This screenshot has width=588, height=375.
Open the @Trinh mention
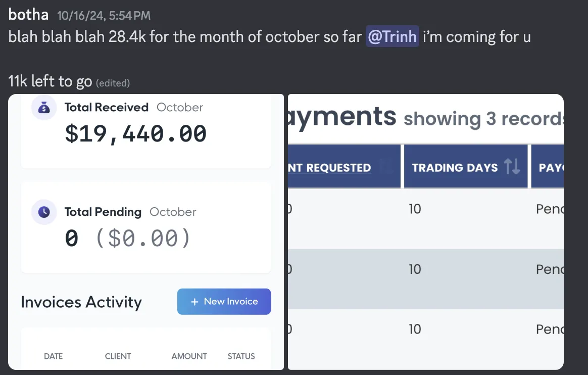[x=392, y=36]
